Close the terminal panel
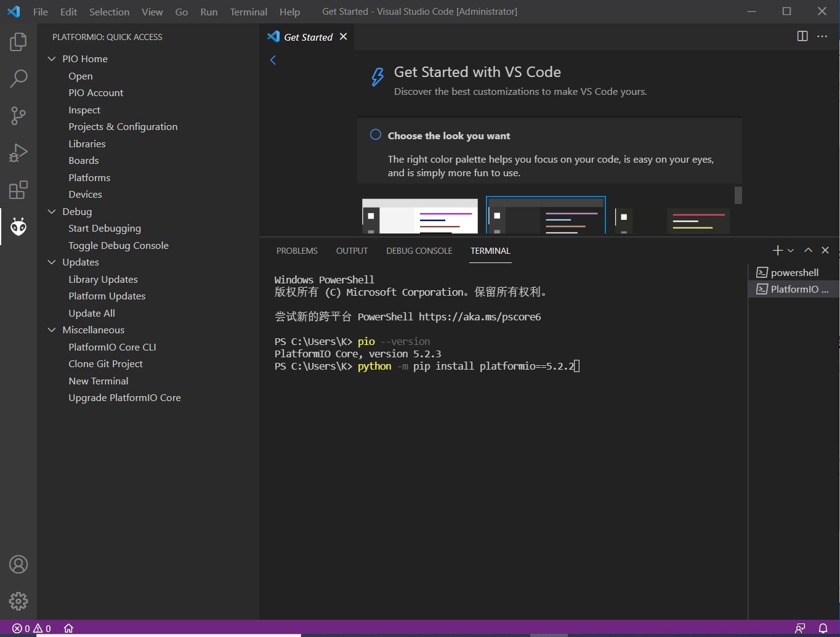840x637 pixels. tap(825, 250)
